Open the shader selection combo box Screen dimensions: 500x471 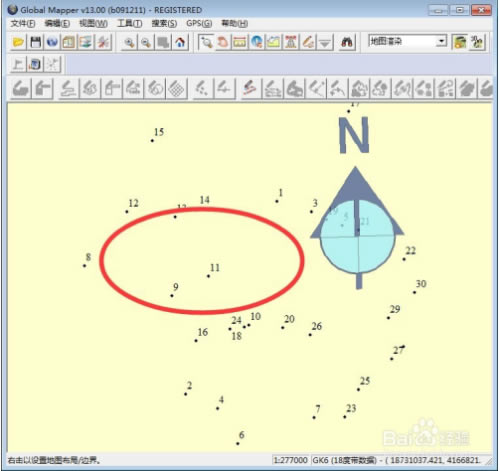(407, 41)
